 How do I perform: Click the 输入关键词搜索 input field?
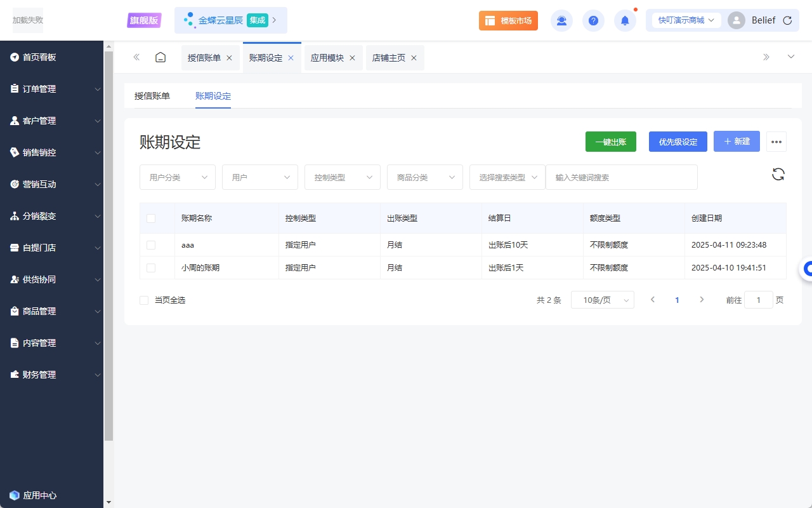(622, 177)
